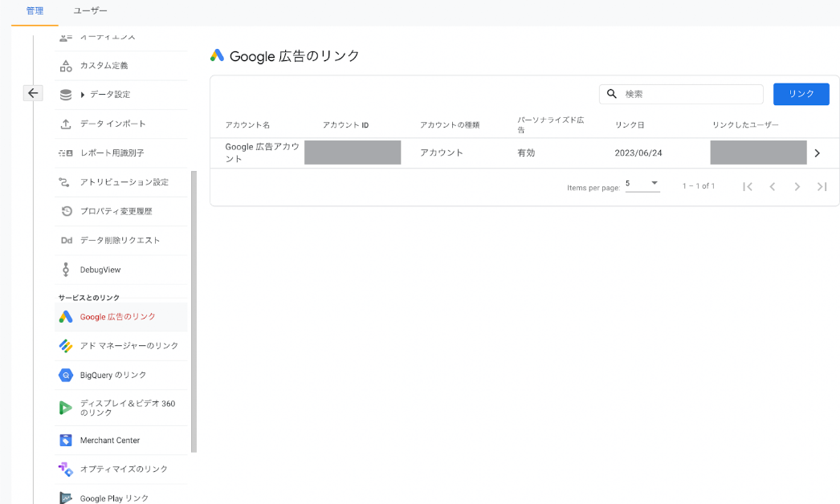Image resolution: width=840 pixels, height=504 pixels.
Task: Click the search magnifier icon
Action: pos(611,94)
